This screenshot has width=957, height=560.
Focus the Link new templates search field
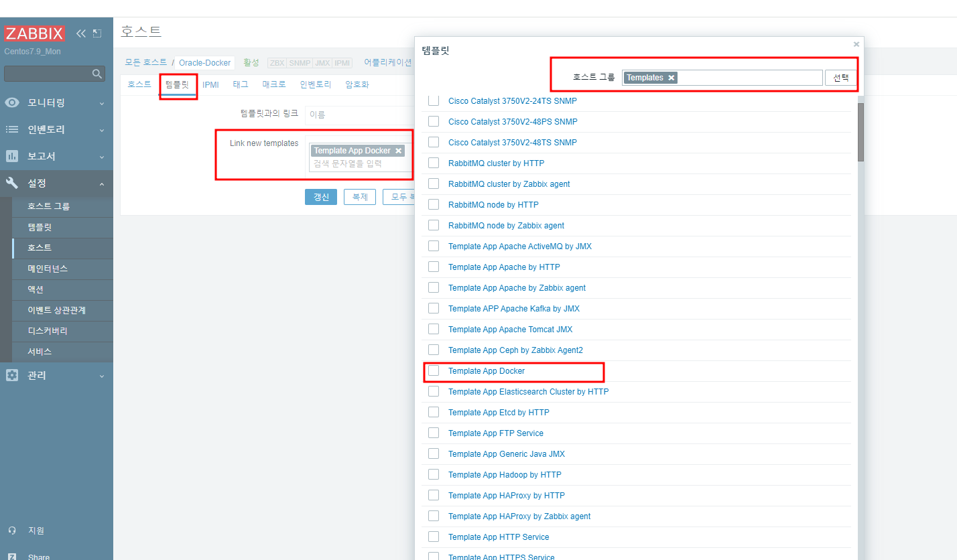coord(362,163)
